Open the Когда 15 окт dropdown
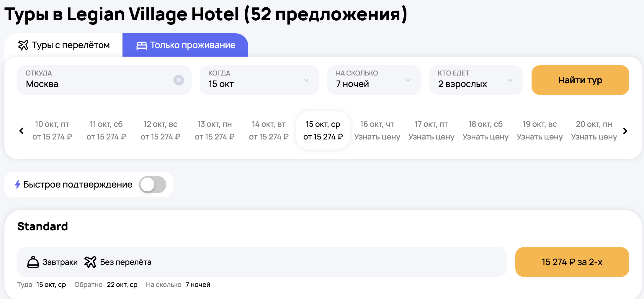644x299 pixels. click(259, 80)
